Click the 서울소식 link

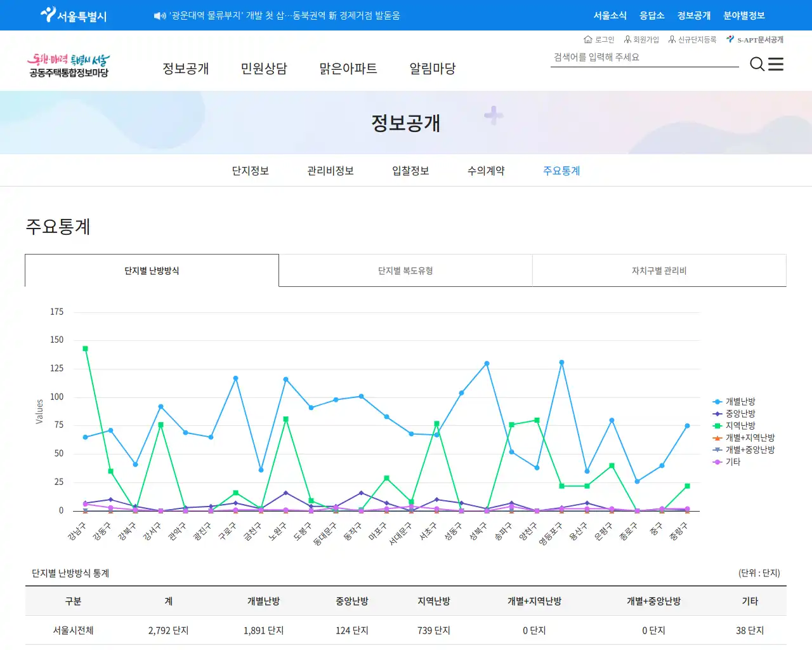tap(610, 15)
